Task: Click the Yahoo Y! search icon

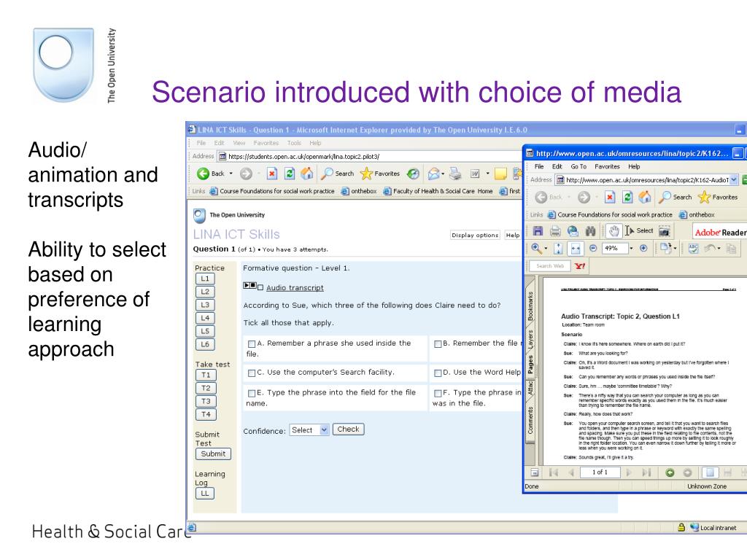Action: tap(580, 265)
